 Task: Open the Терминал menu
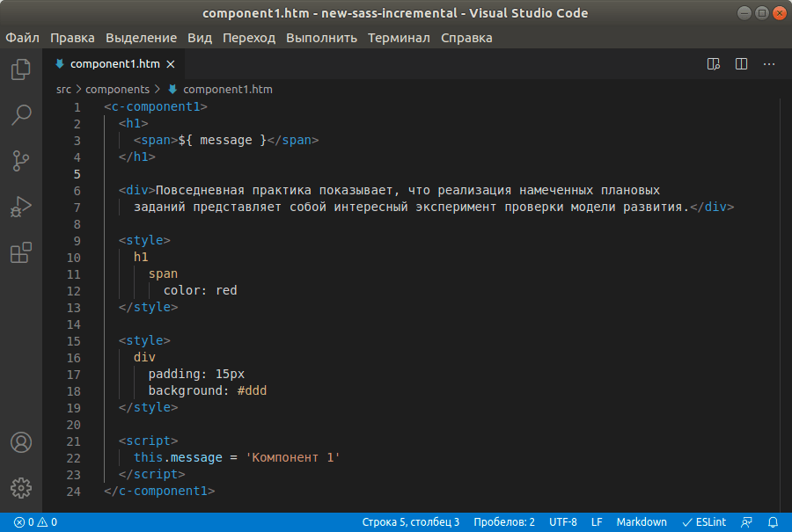point(399,38)
